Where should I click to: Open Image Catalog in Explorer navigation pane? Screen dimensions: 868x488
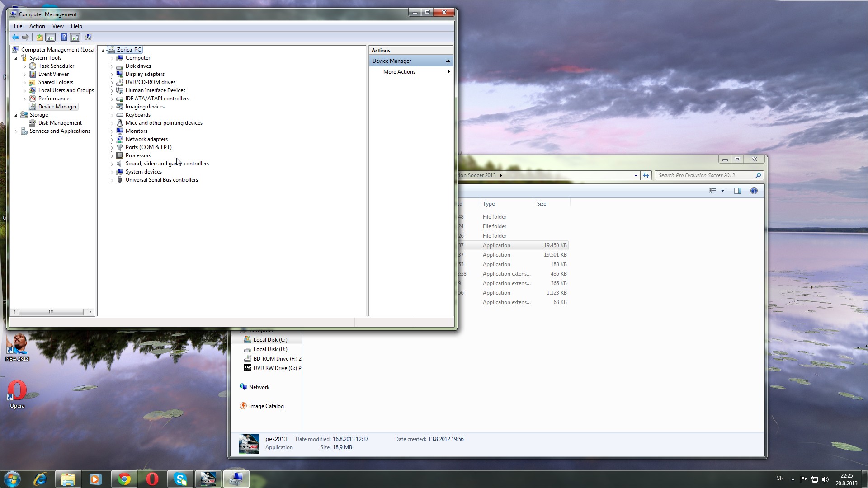[266, 406]
